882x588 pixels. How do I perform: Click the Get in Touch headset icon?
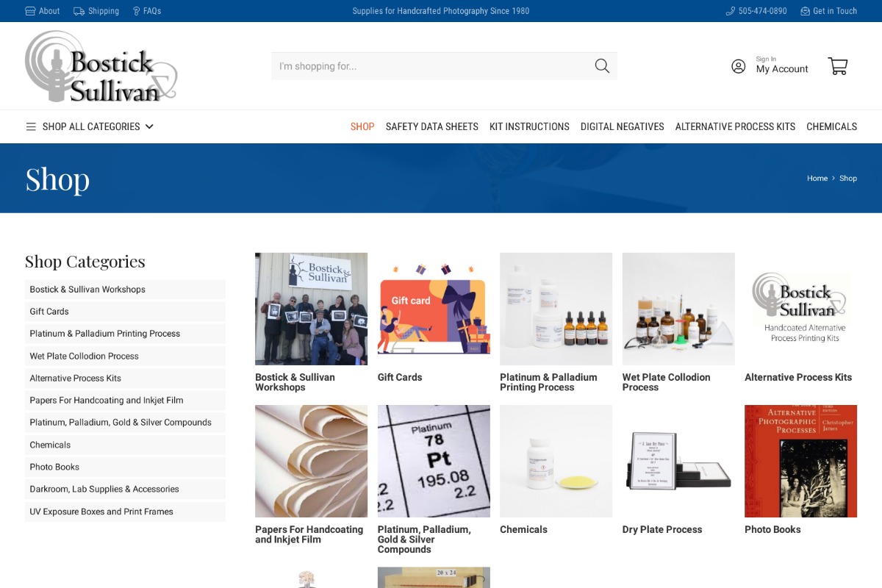(805, 11)
